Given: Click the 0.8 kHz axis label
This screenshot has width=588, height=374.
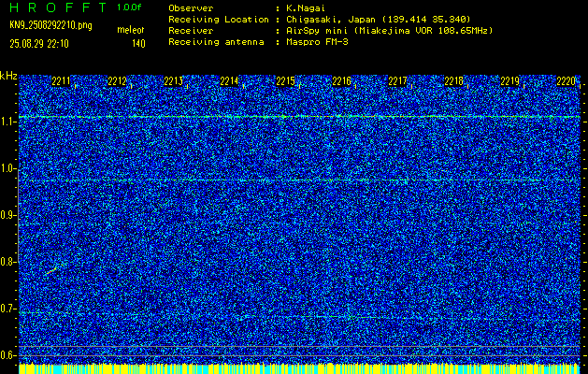Looking at the screenshot, I should pyautogui.click(x=7, y=262).
